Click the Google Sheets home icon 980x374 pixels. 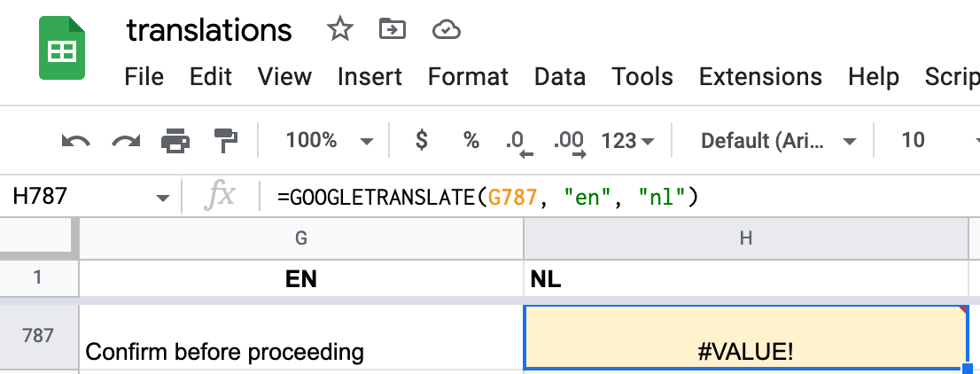(61, 51)
